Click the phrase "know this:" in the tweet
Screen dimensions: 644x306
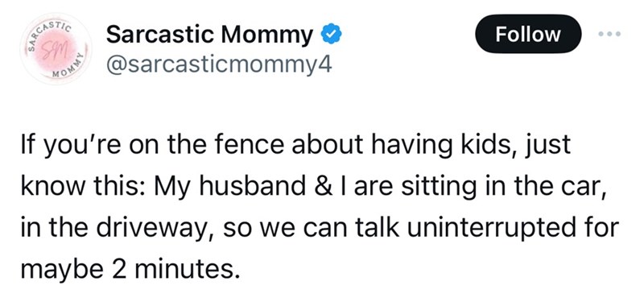pos(84,186)
